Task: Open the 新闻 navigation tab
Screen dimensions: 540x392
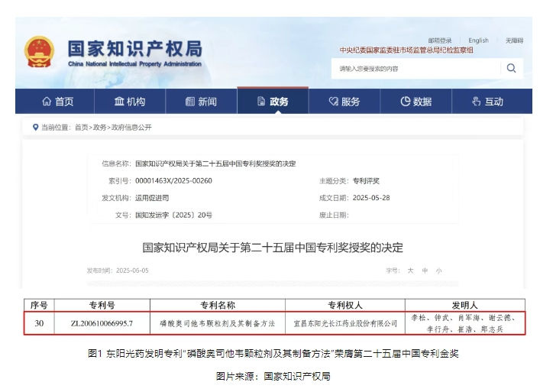Action: (x=202, y=102)
